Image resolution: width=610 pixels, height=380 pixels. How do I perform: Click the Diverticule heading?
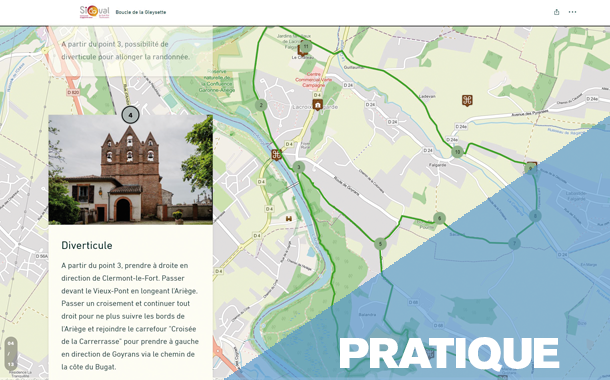tap(87, 245)
